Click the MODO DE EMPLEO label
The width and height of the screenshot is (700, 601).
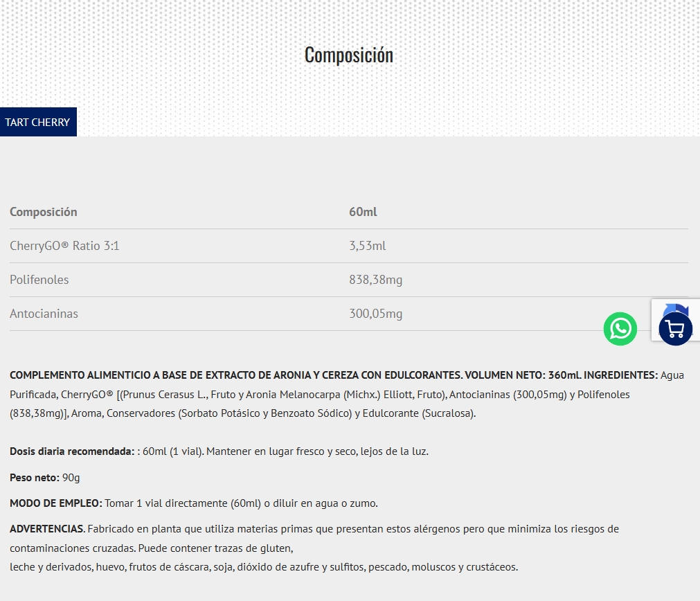[56, 503]
